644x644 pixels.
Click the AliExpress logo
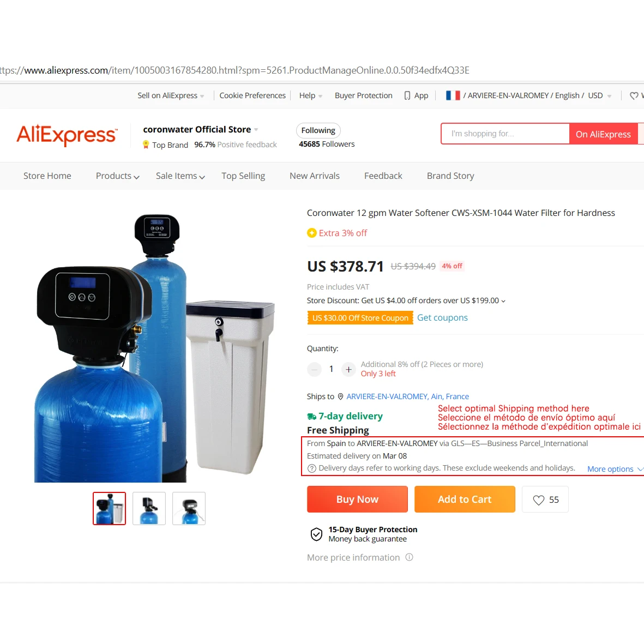pos(67,135)
